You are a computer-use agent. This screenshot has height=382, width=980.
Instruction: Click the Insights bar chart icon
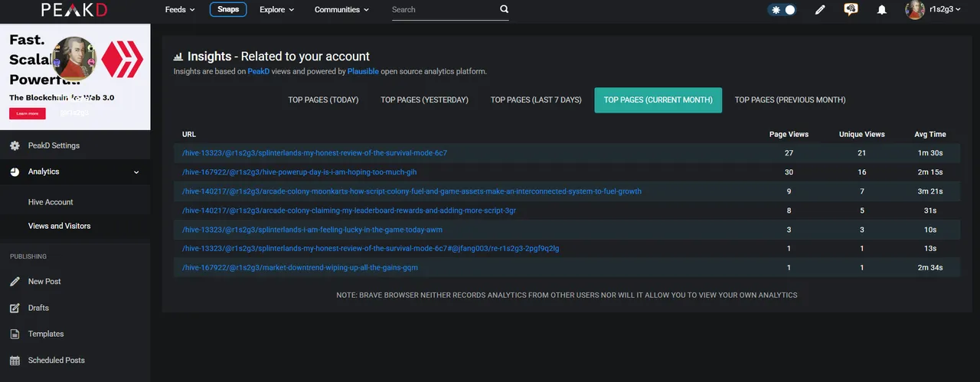(178, 57)
